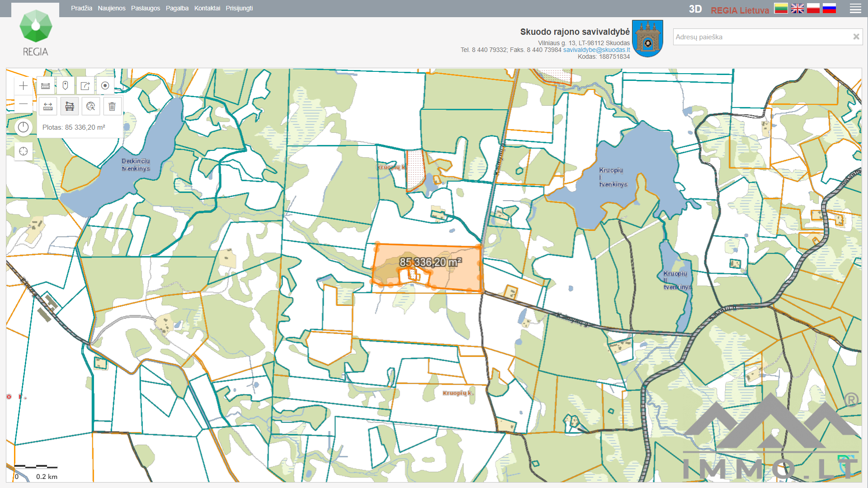Open the hamburger menu

(855, 9)
